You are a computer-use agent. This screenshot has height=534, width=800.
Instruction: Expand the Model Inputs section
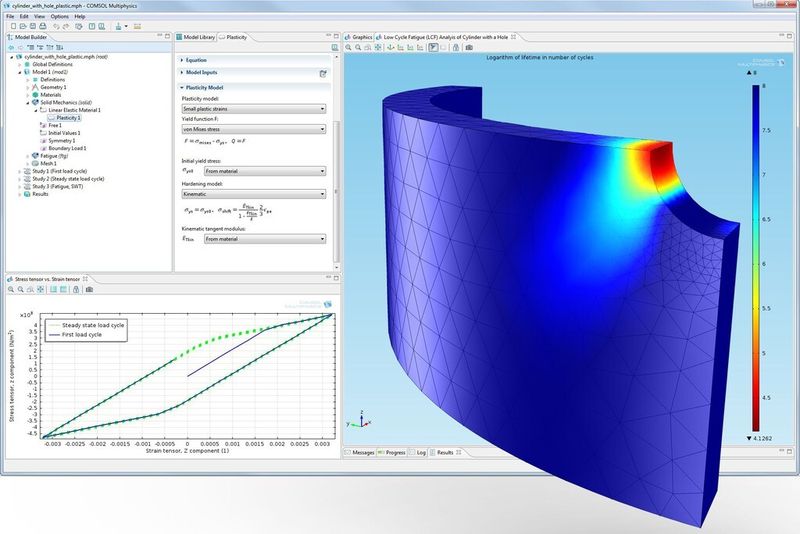pos(182,72)
